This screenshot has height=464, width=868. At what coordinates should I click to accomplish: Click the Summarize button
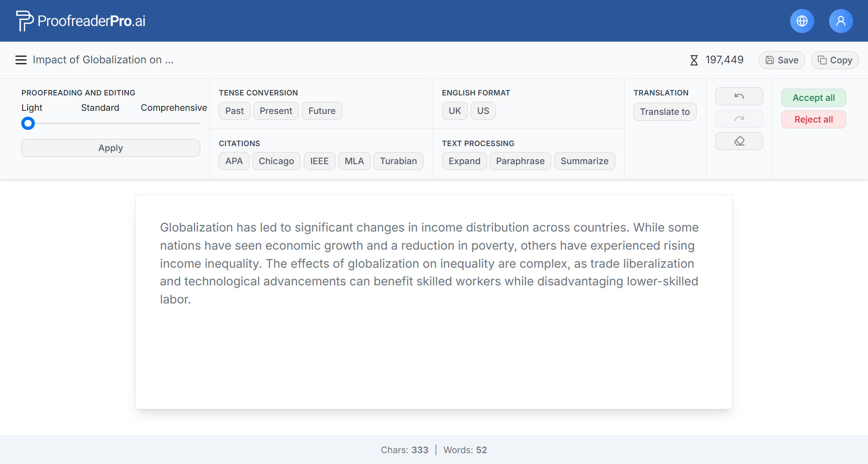(x=584, y=161)
